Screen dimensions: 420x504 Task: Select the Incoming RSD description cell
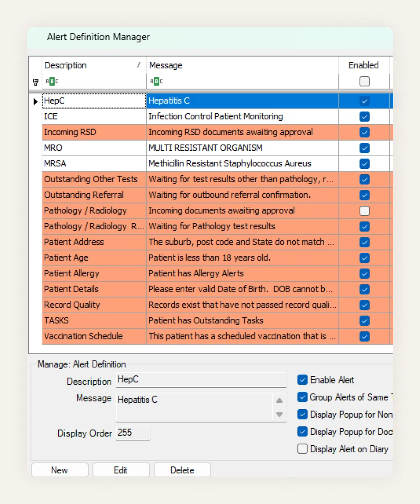pyautogui.click(x=94, y=132)
